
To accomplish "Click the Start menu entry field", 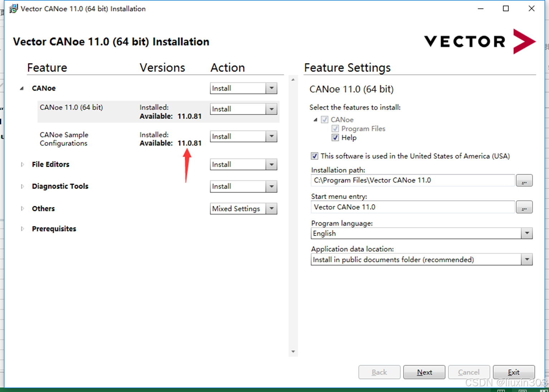I will [413, 207].
